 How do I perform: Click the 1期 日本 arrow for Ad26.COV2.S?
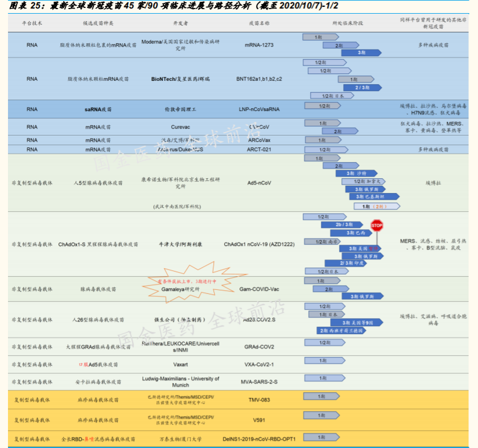click(x=327, y=314)
